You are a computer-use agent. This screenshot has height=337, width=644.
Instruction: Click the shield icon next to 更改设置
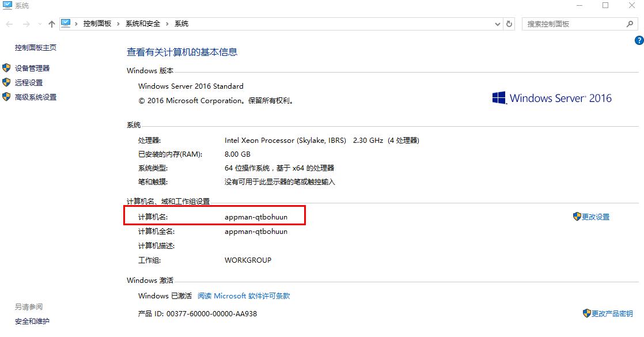(577, 217)
